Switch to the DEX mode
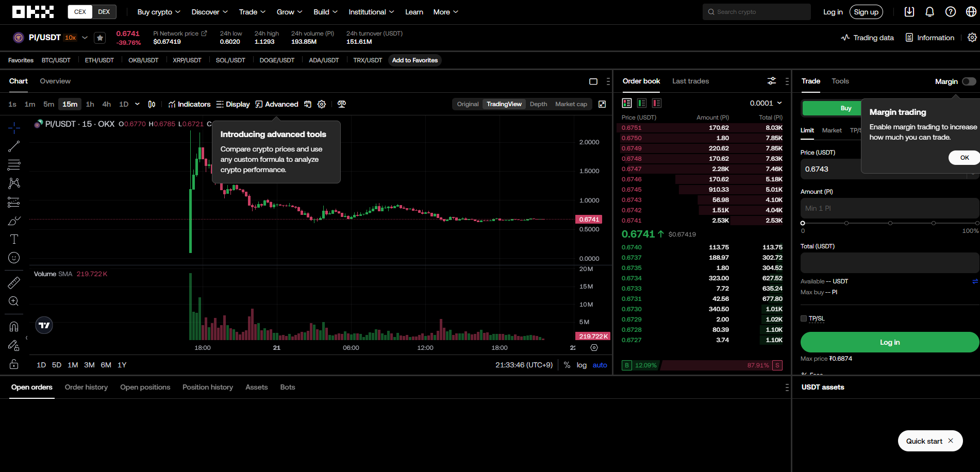Image resolution: width=980 pixels, height=472 pixels. click(x=104, y=12)
